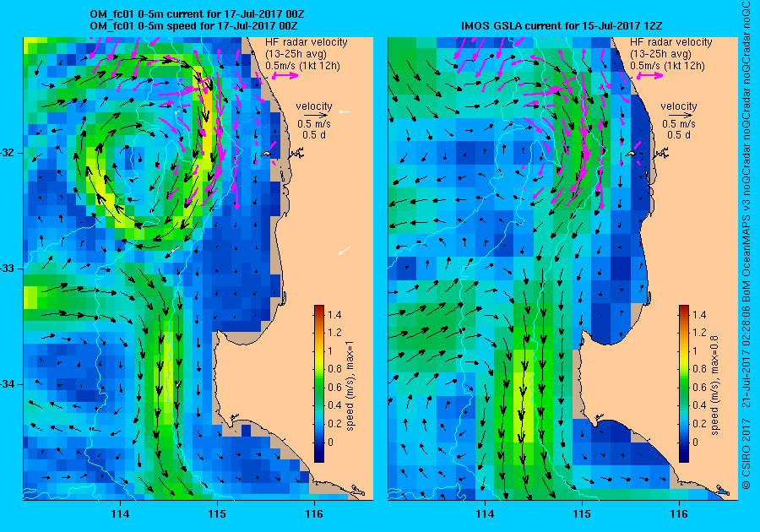The height and width of the screenshot is (532, 760).
Task: Click the 115 longitude label under right map
Action: (x=582, y=514)
